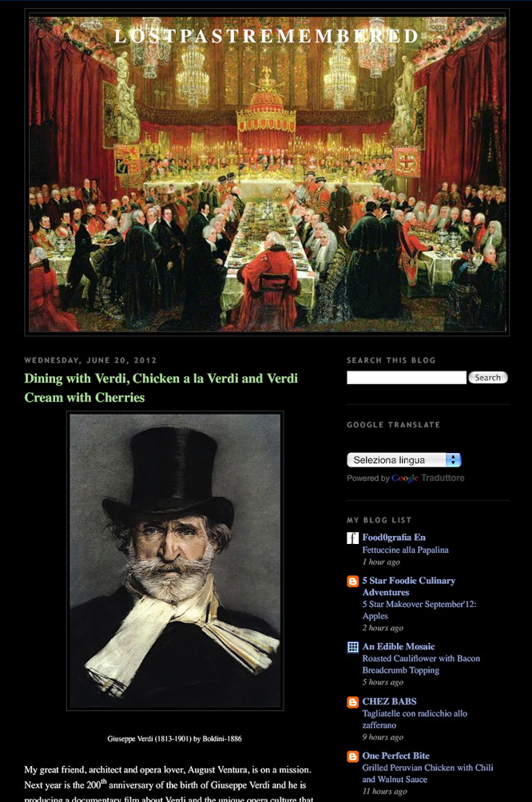This screenshot has height=802, width=532.
Task: Open 5 Star Makeover September'12 Apples post
Action: (419, 609)
